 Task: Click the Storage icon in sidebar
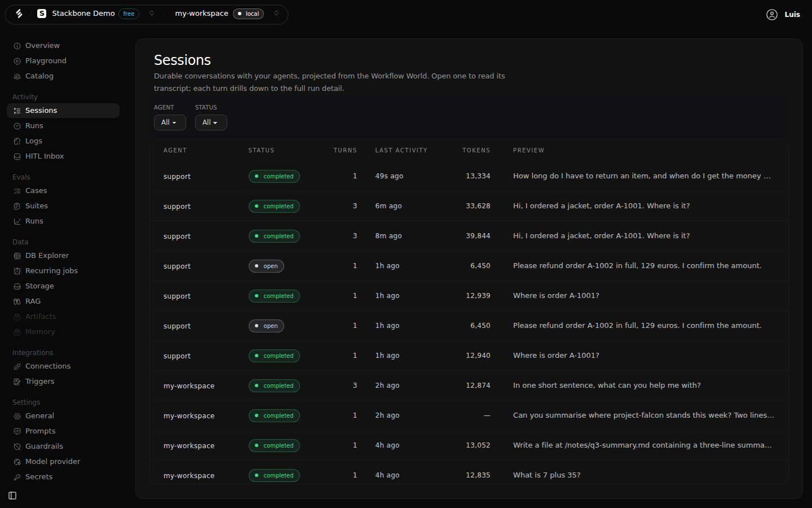tap(17, 286)
